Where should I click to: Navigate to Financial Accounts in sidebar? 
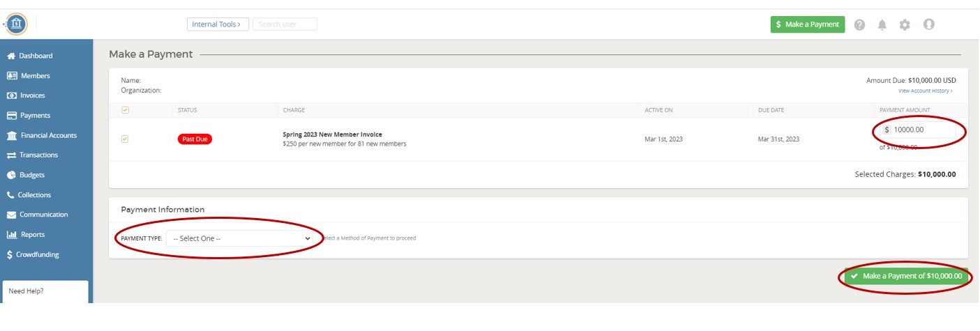pos(48,135)
